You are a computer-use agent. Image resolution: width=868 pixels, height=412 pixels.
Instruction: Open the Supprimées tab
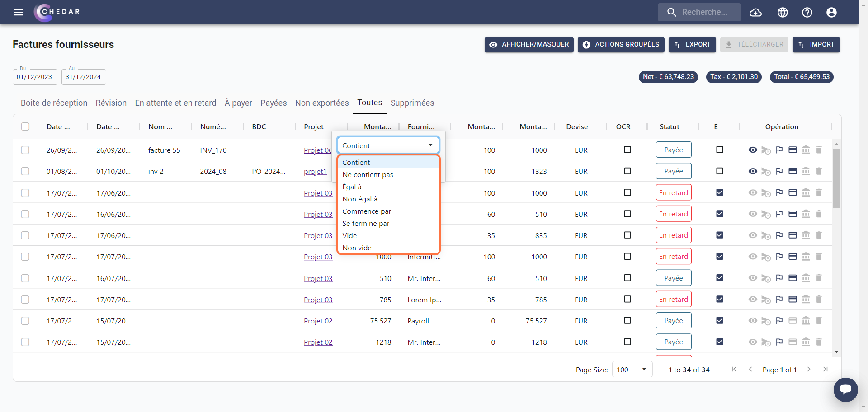pos(412,103)
